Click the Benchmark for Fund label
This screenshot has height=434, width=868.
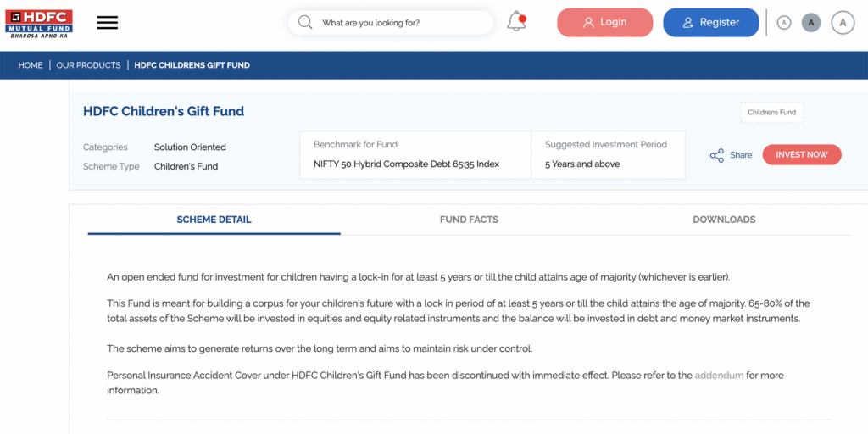pos(355,144)
